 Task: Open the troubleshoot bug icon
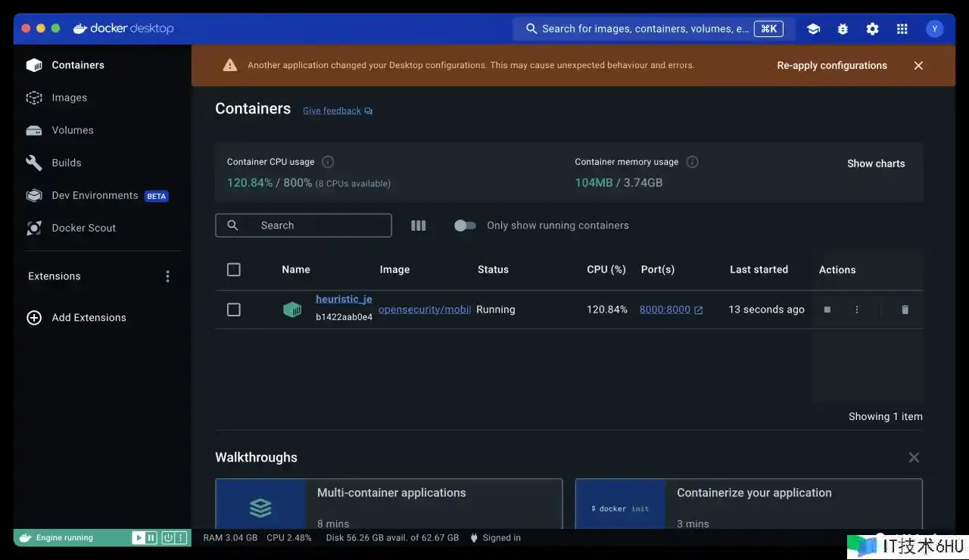(843, 29)
